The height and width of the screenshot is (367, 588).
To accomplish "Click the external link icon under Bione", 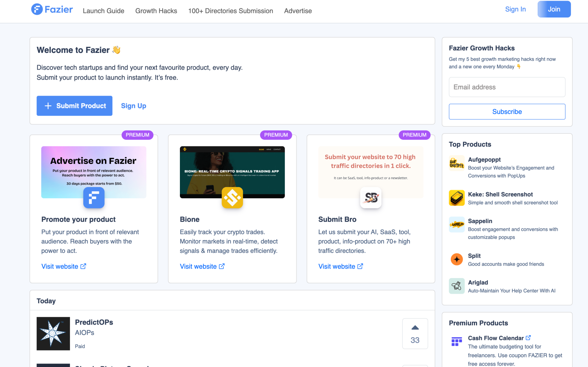I will (222, 266).
